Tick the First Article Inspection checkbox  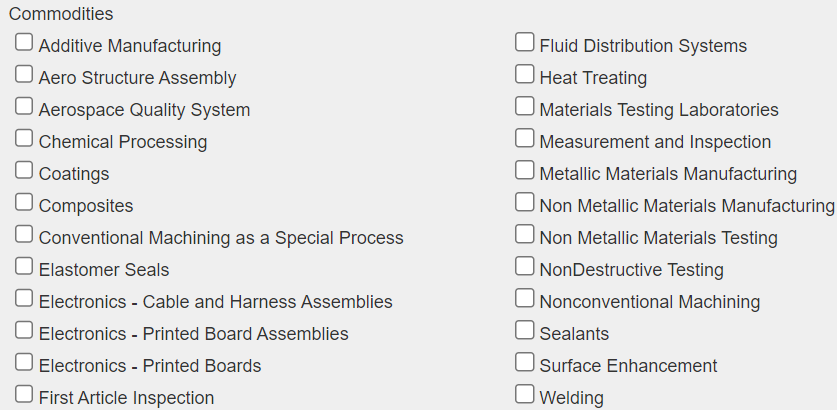[24, 395]
